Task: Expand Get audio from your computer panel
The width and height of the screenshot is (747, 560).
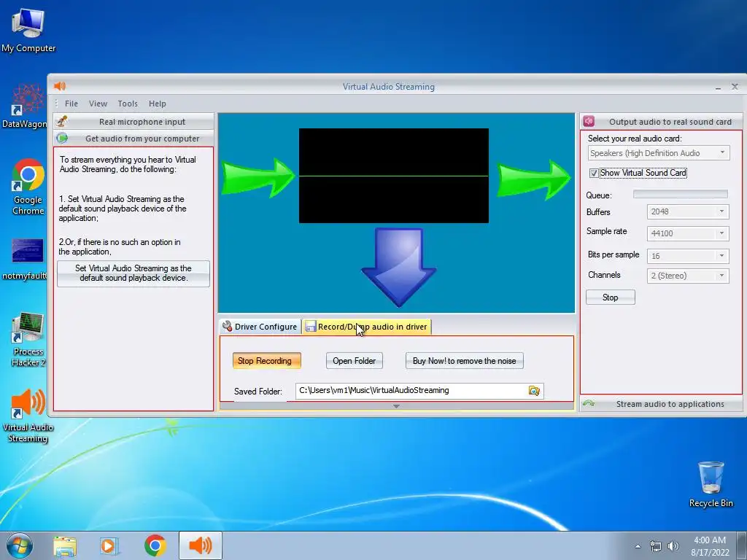Action: [x=133, y=139]
